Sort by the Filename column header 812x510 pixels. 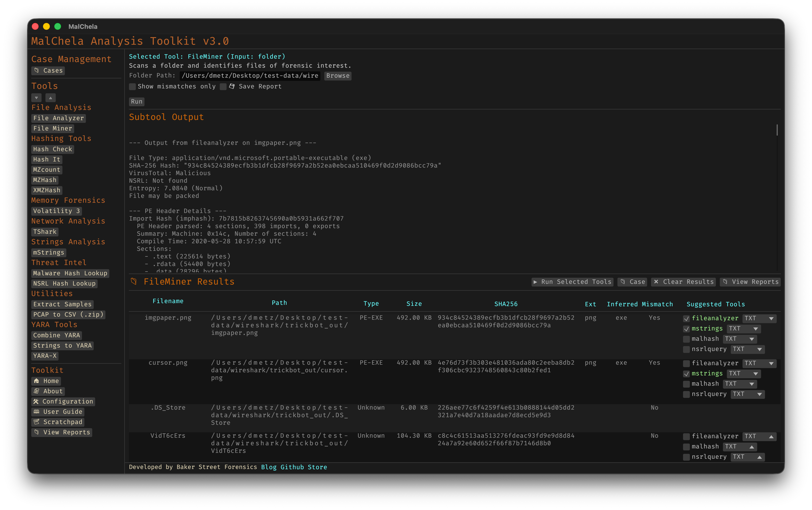point(168,301)
